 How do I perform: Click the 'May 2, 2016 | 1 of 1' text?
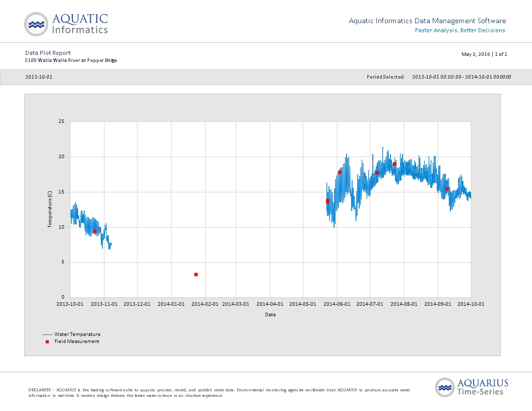point(484,54)
